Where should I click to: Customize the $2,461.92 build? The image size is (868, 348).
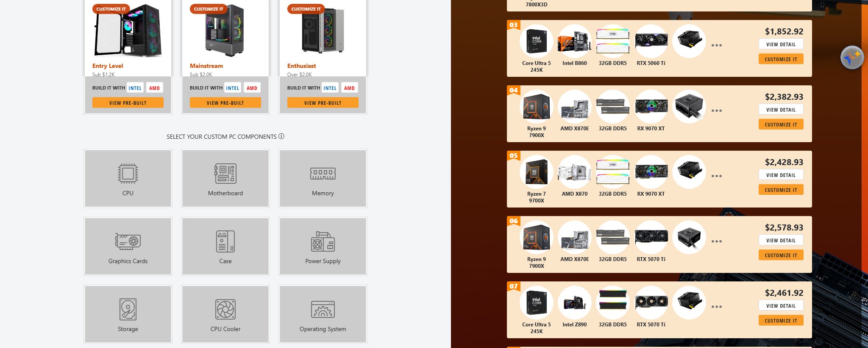click(781, 321)
